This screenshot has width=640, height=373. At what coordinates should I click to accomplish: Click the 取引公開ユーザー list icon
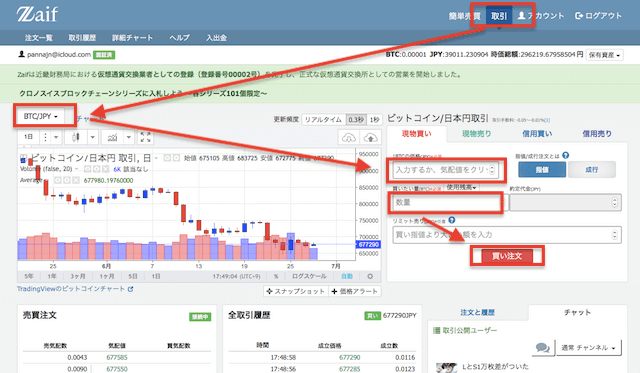tap(436, 330)
